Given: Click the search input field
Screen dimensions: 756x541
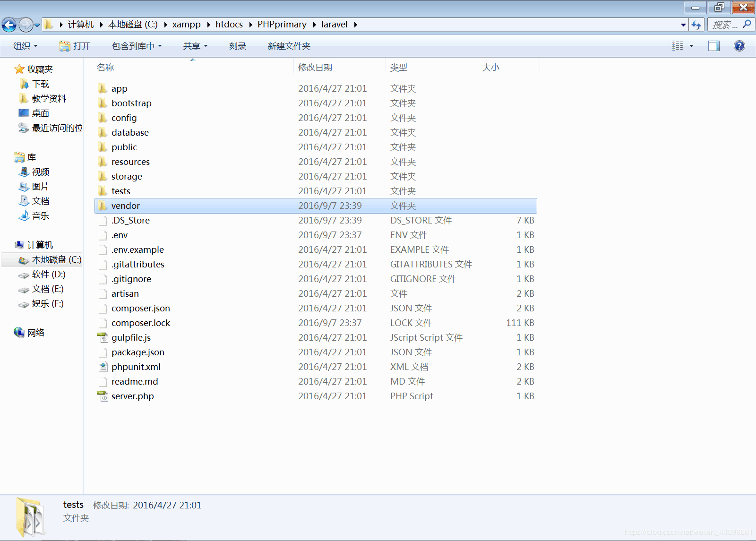Looking at the screenshot, I should point(724,25).
